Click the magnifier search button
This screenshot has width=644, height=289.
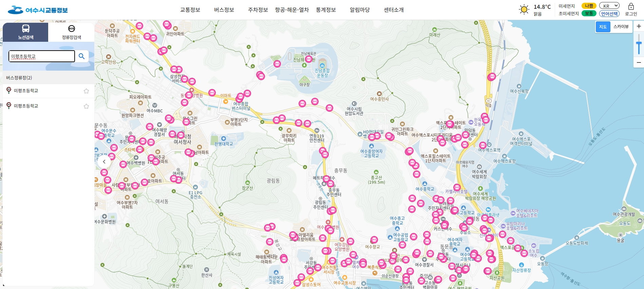(x=82, y=56)
